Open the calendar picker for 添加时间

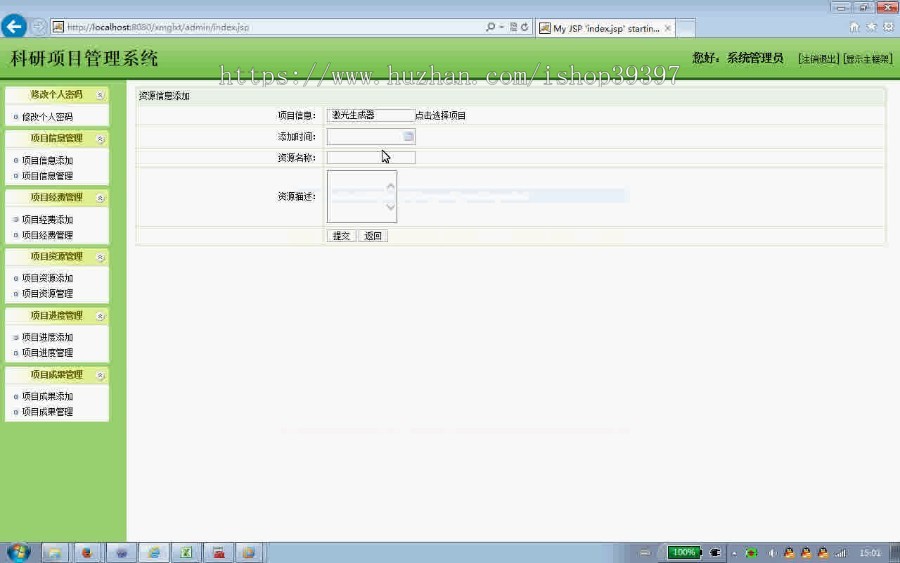point(408,137)
